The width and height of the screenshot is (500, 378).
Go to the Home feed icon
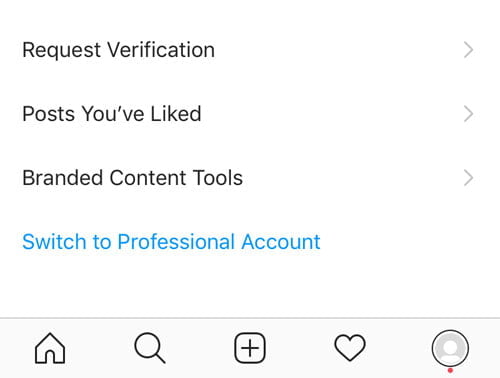point(50,348)
